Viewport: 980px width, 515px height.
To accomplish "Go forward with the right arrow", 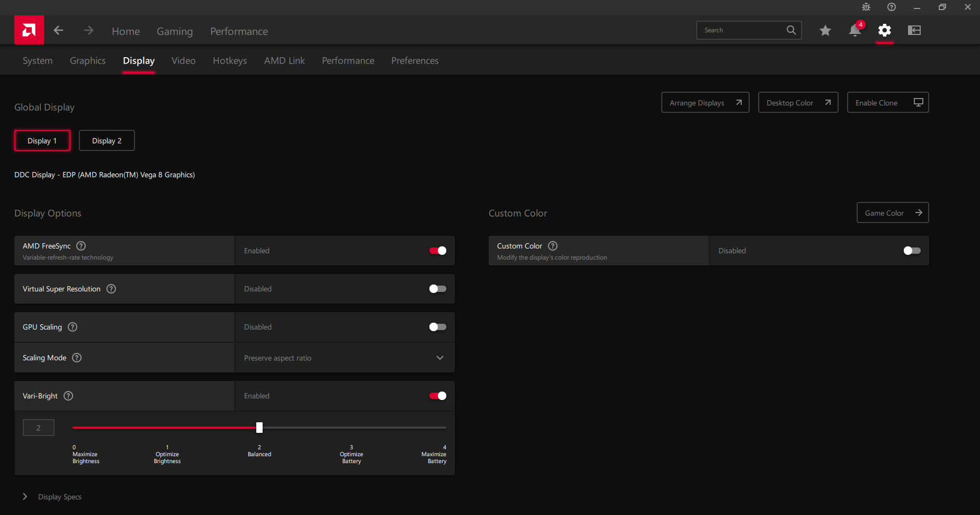I will [88, 30].
